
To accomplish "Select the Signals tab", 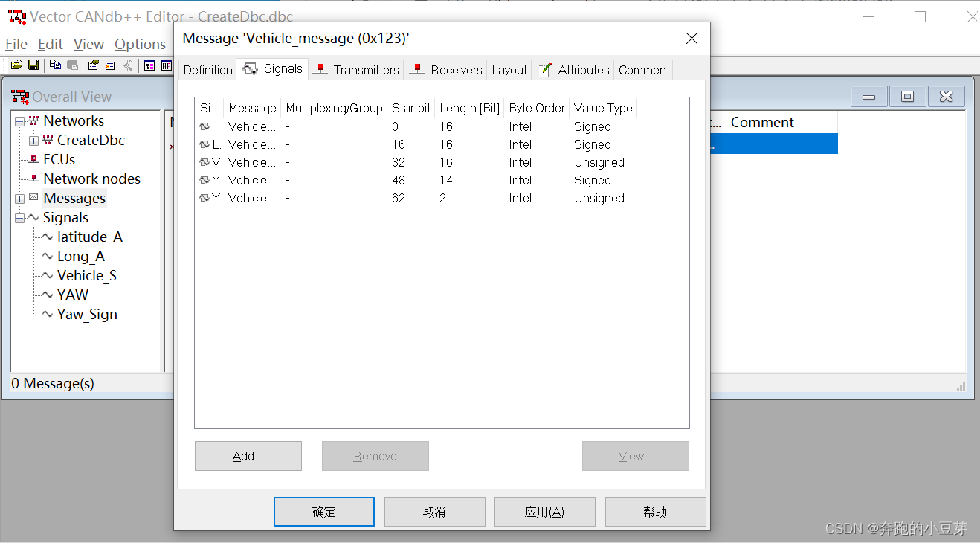I will tap(273, 68).
